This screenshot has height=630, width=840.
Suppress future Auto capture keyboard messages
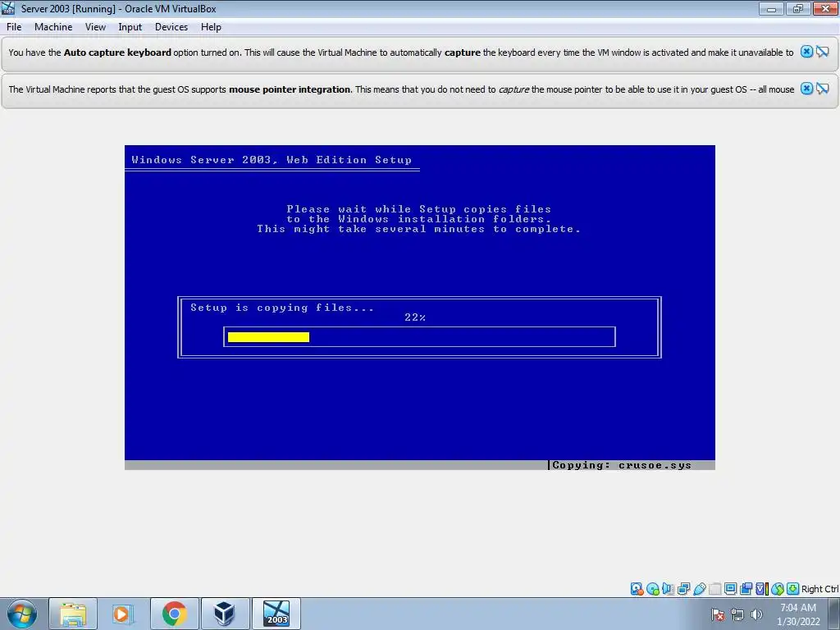822,52
